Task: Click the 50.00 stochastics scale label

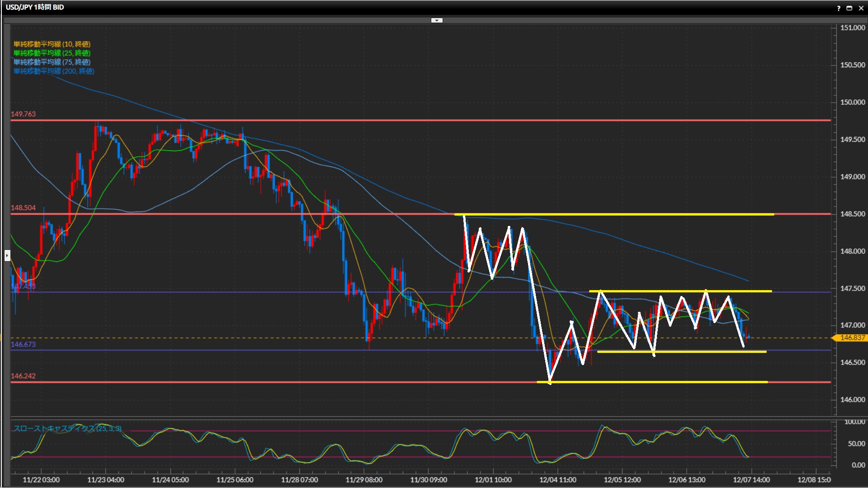Action: click(856, 444)
